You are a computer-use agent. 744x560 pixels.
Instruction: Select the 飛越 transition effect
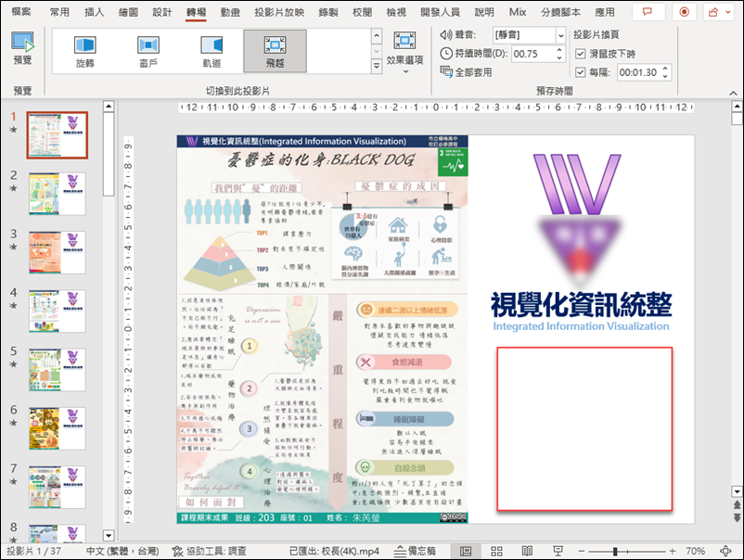[275, 51]
